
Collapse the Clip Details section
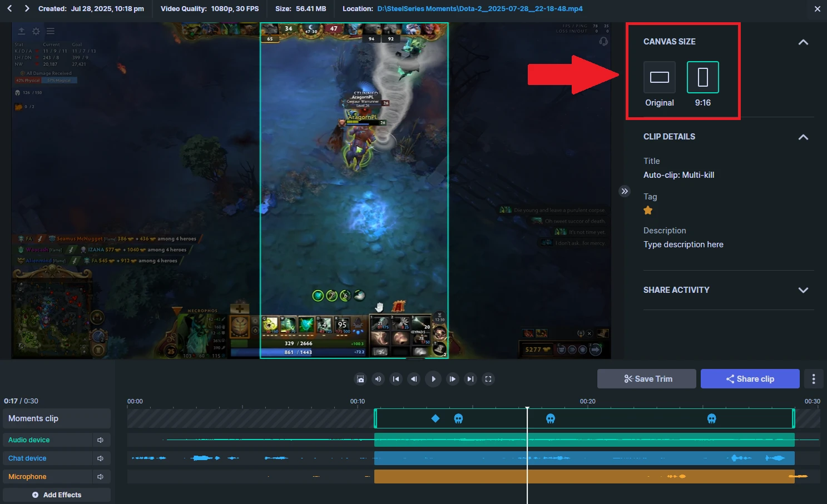coord(803,137)
